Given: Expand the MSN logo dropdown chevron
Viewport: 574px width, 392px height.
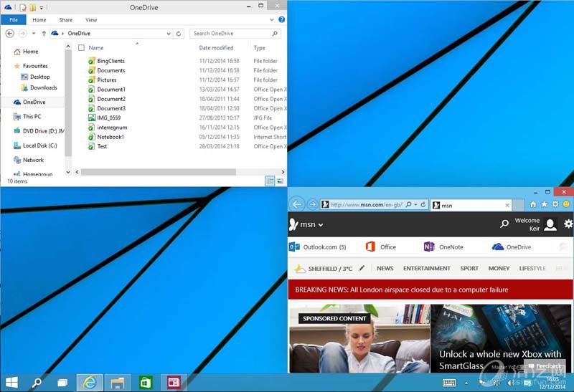Looking at the screenshot, I should point(321,225).
